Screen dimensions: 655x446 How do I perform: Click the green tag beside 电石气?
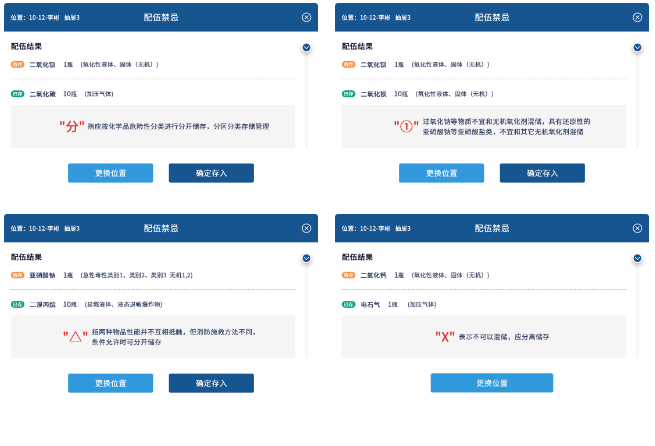(349, 303)
